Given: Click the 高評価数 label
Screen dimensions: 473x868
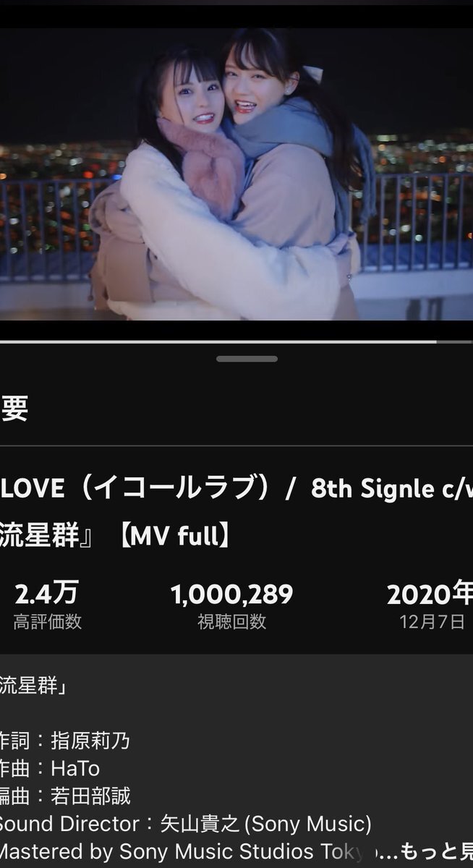Looking at the screenshot, I should 48,621.
